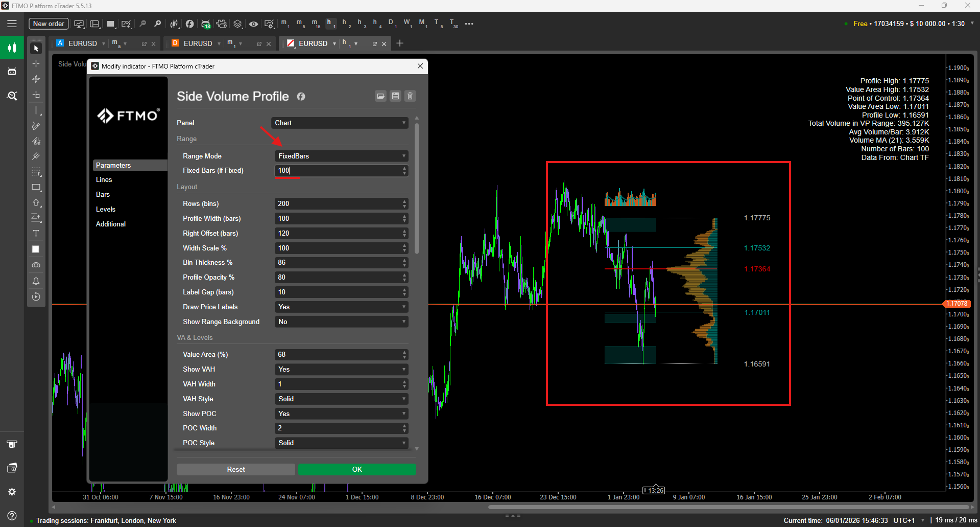Viewport: 980px width, 527px height.
Task: Click the price alert bell icon
Action: click(x=36, y=281)
